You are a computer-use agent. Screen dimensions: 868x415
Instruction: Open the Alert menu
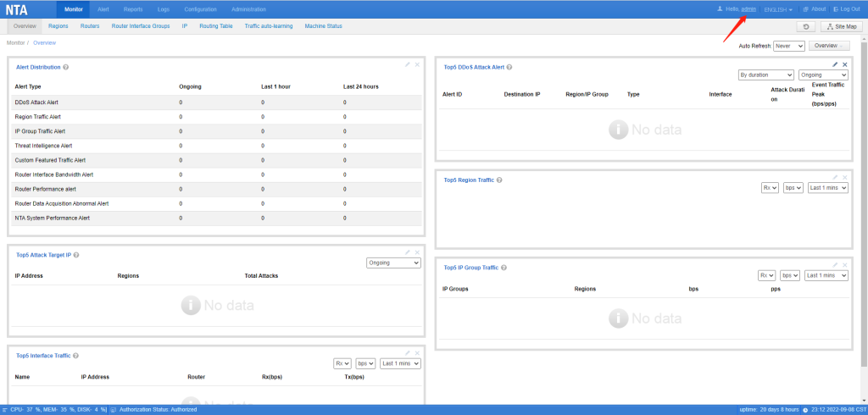[103, 9]
